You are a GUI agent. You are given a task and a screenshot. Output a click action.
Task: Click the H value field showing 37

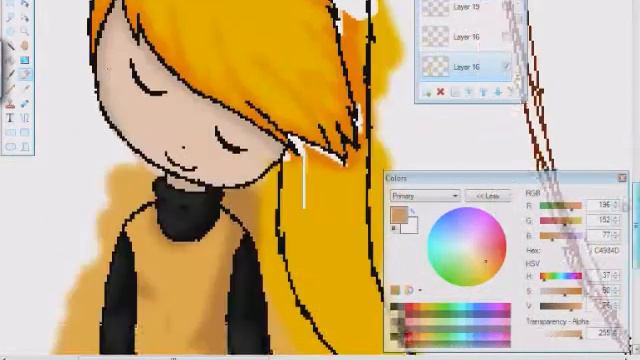(x=603, y=276)
